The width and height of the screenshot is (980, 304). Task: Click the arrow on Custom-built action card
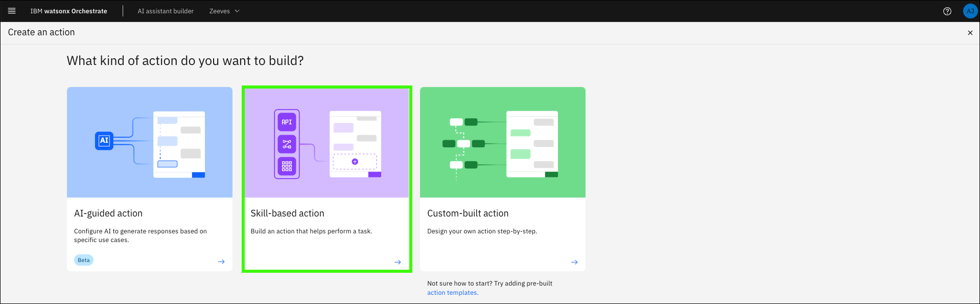[574, 262]
